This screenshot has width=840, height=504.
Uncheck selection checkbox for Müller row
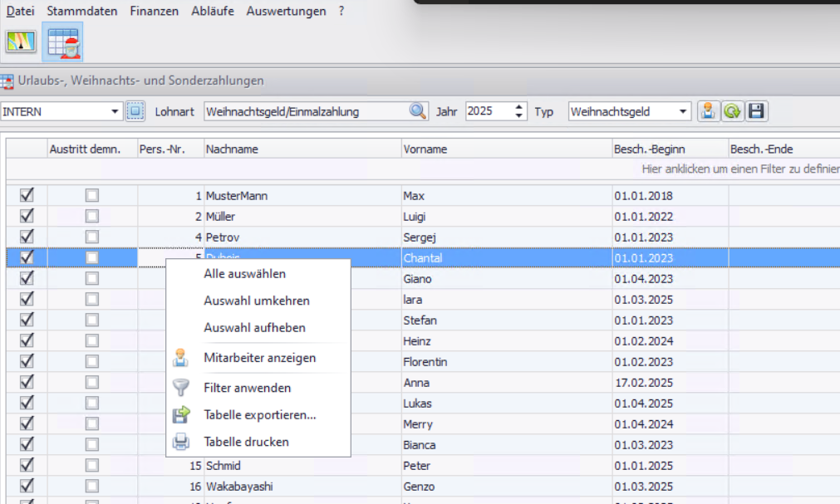(x=27, y=216)
